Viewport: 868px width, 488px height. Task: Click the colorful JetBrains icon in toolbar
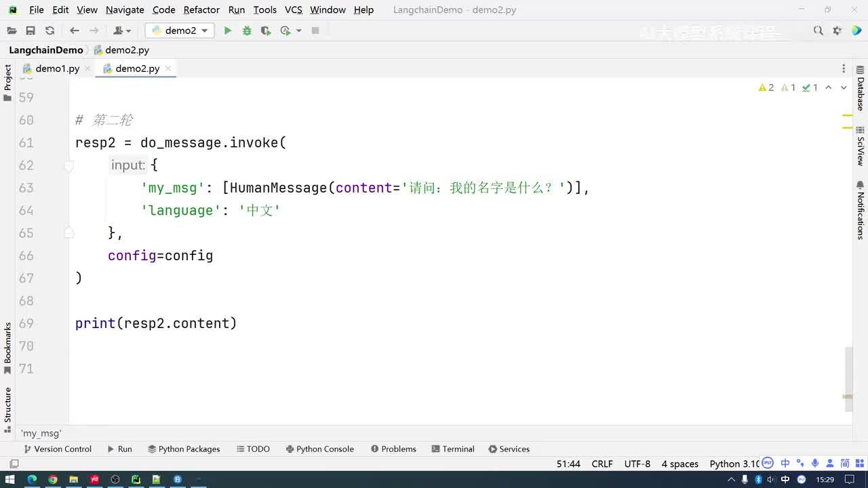856,30
